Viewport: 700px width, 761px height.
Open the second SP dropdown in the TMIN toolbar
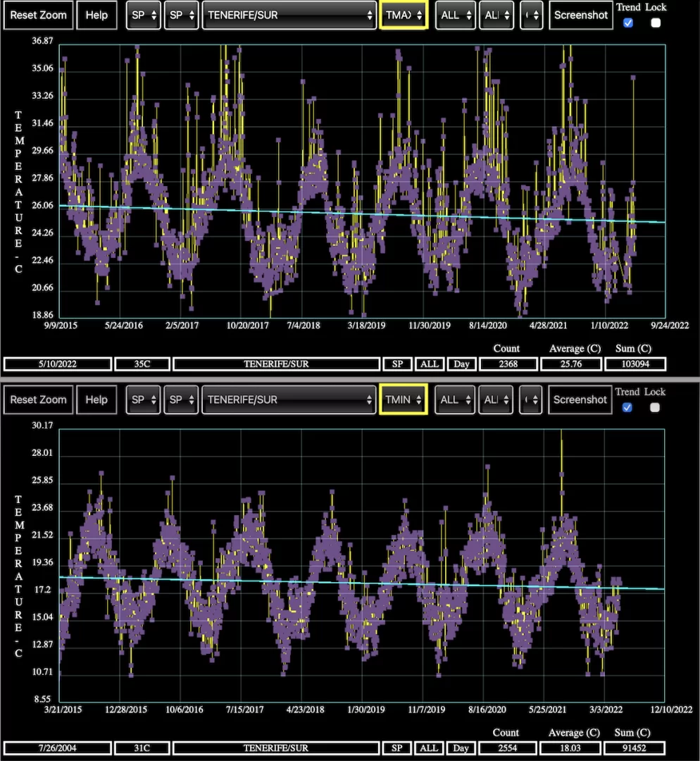coord(181,400)
